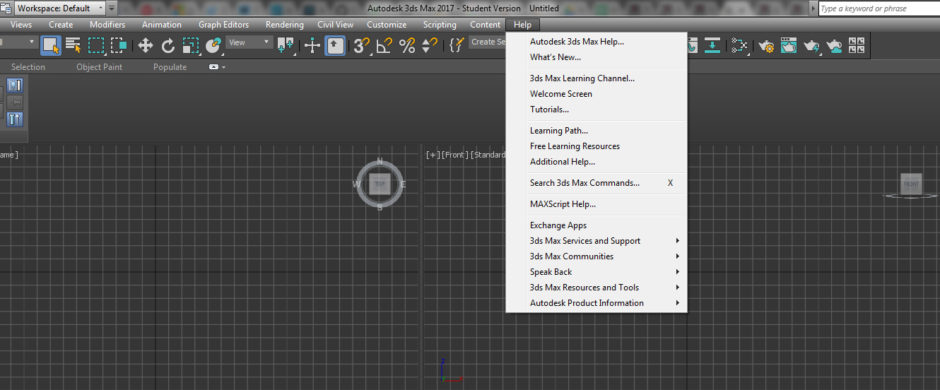Open the Animation menu
This screenshot has width=940, height=390.
click(162, 25)
